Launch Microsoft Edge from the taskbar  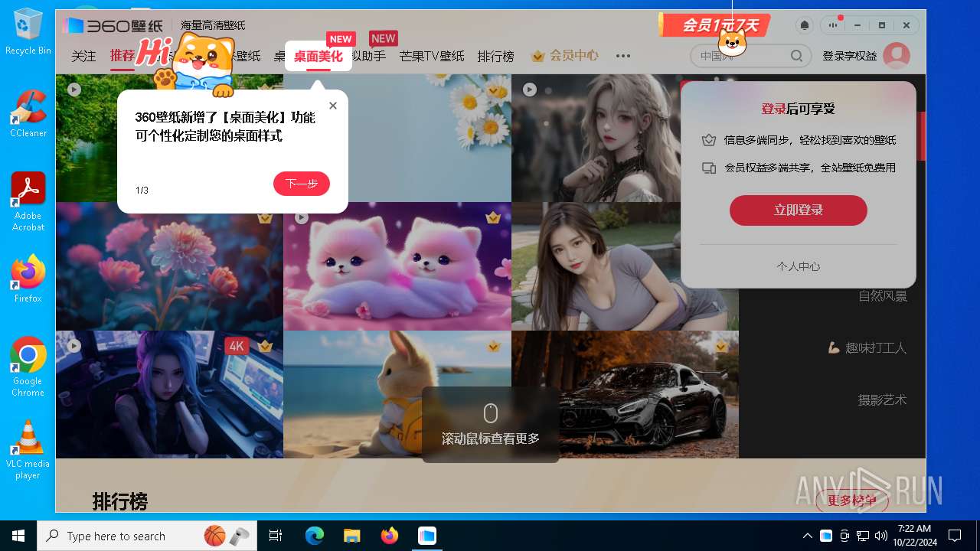point(315,536)
